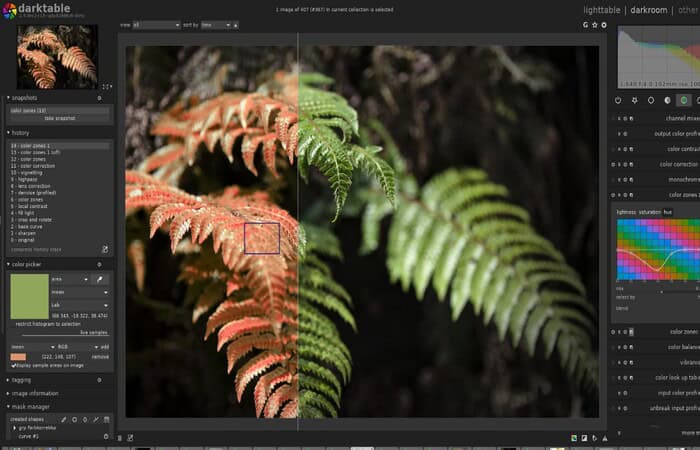Show basic modules group (circle icon)
Viewport: 700px width, 450px height.
pos(651,100)
